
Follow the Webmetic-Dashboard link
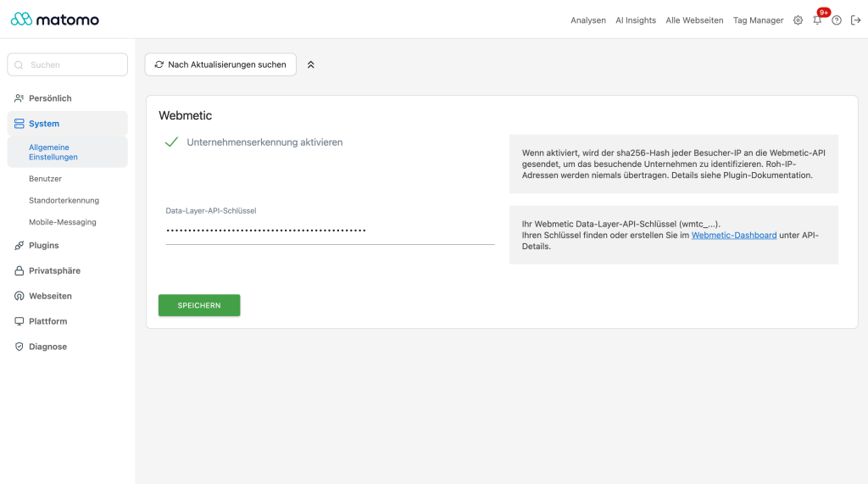(x=733, y=236)
